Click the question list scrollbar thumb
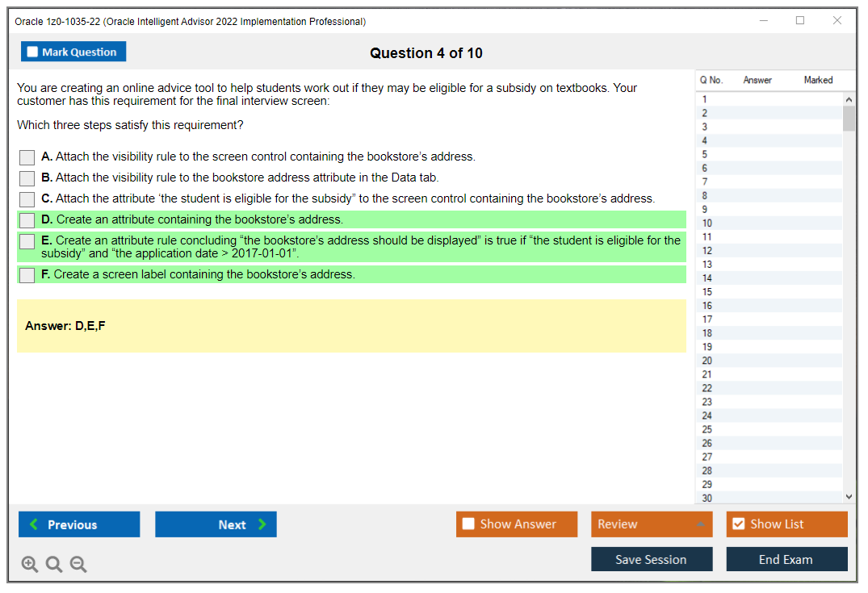 pos(849,117)
